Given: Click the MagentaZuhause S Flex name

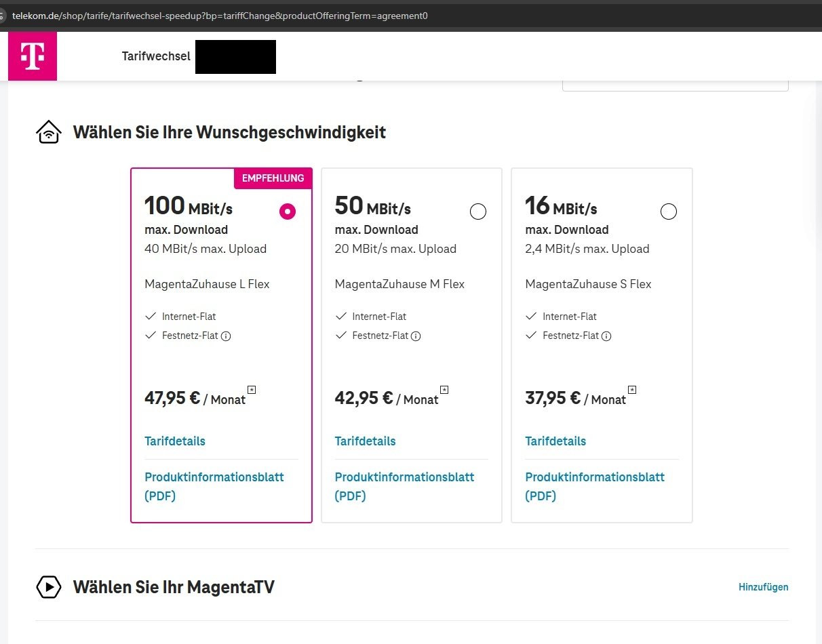Looking at the screenshot, I should [589, 284].
